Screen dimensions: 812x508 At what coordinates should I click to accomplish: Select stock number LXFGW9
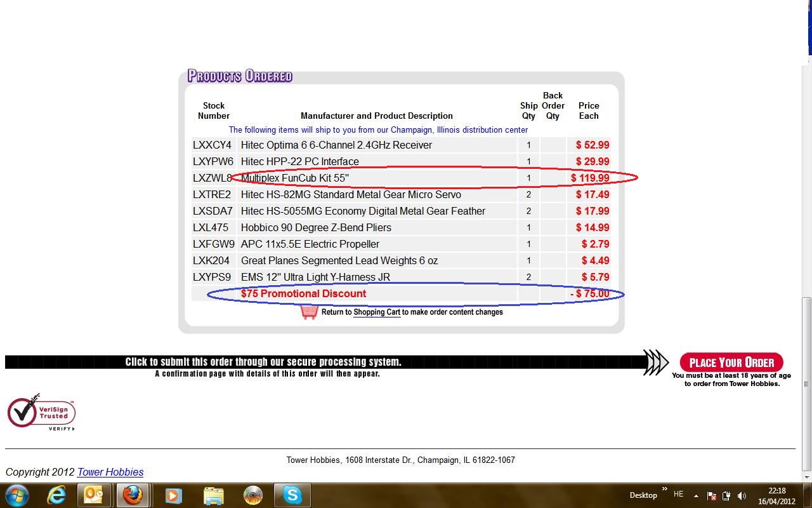click(x=214, y=244)
